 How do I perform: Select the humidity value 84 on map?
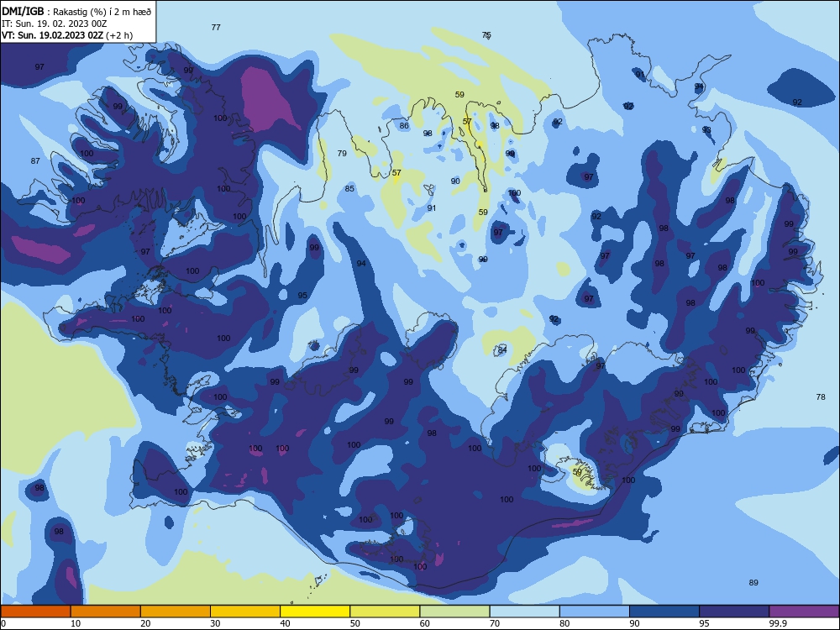click(x=502, y=349)
